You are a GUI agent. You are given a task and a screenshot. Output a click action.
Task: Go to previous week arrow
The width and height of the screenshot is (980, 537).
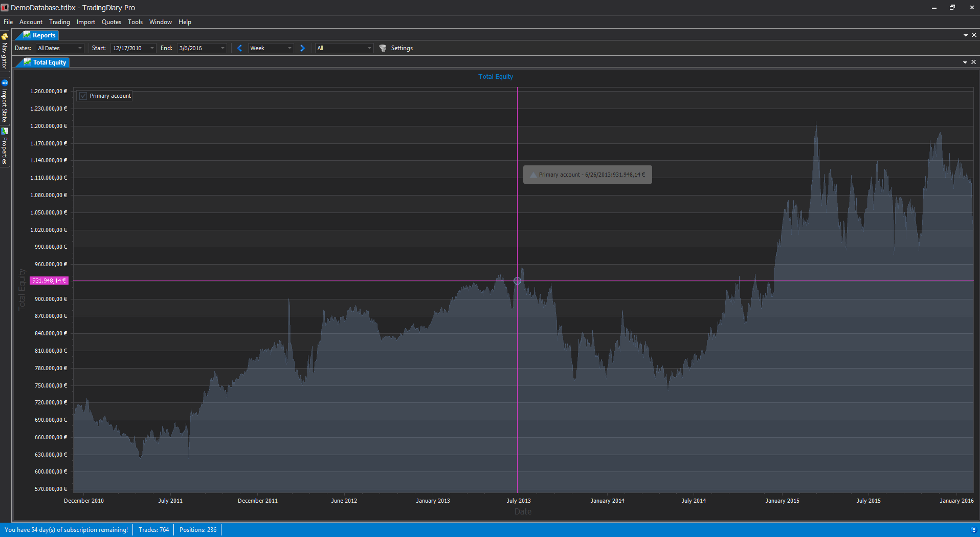239,48
